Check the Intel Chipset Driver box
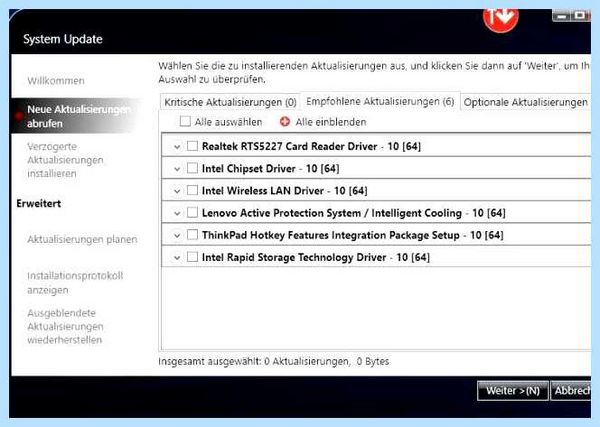The width and height of the screenshot is (600, 427). [x=192, y=168]
